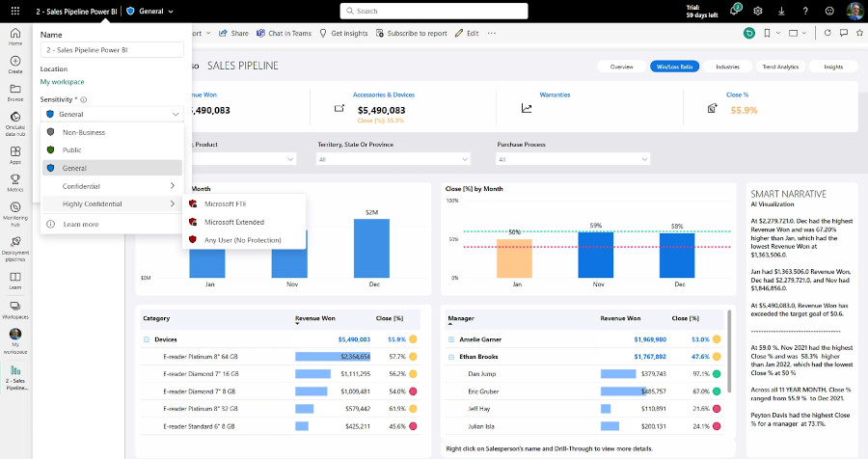Switch to Overview tab

621,67
